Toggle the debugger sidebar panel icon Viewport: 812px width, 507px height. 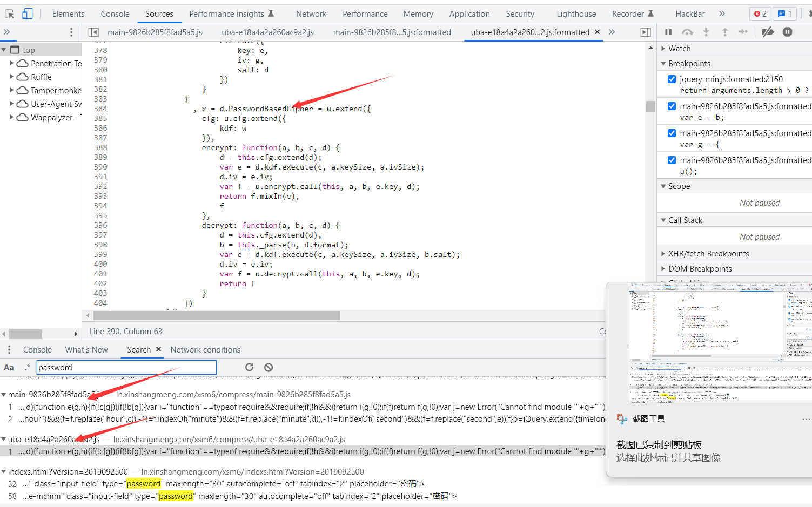646,32
